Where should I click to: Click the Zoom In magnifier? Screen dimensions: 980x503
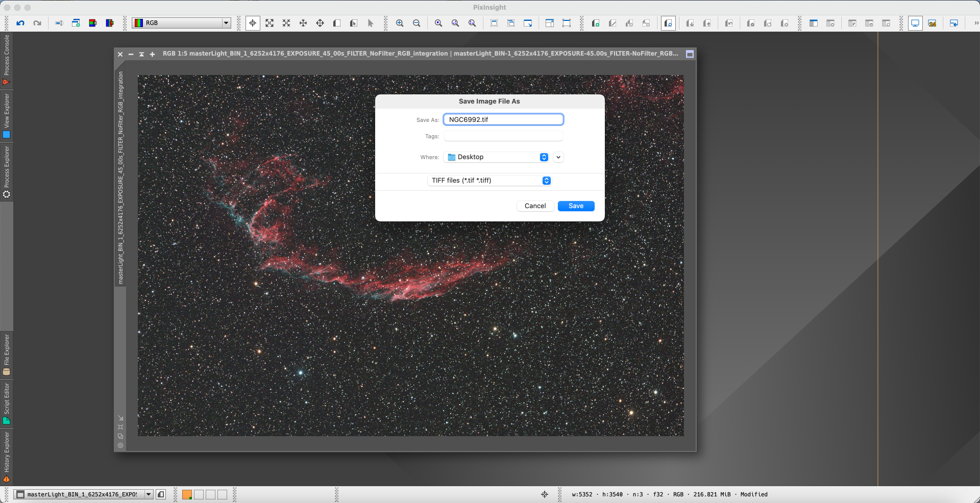coord(400,23)
